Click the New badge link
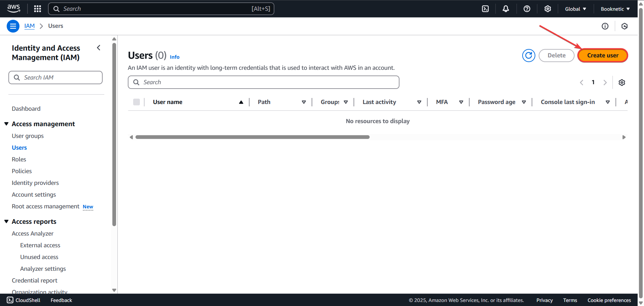The width and height of the screenshot is (644, 306). [88, 207]
